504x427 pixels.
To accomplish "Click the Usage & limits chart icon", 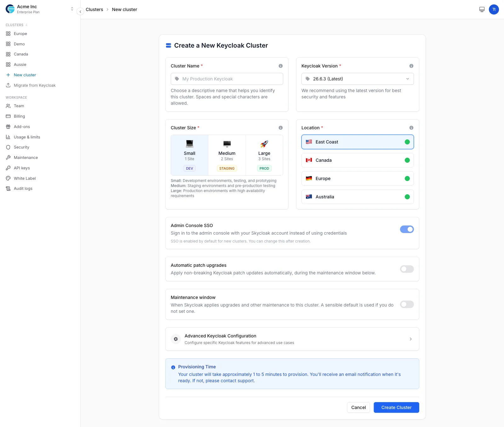I will point(8,137).
